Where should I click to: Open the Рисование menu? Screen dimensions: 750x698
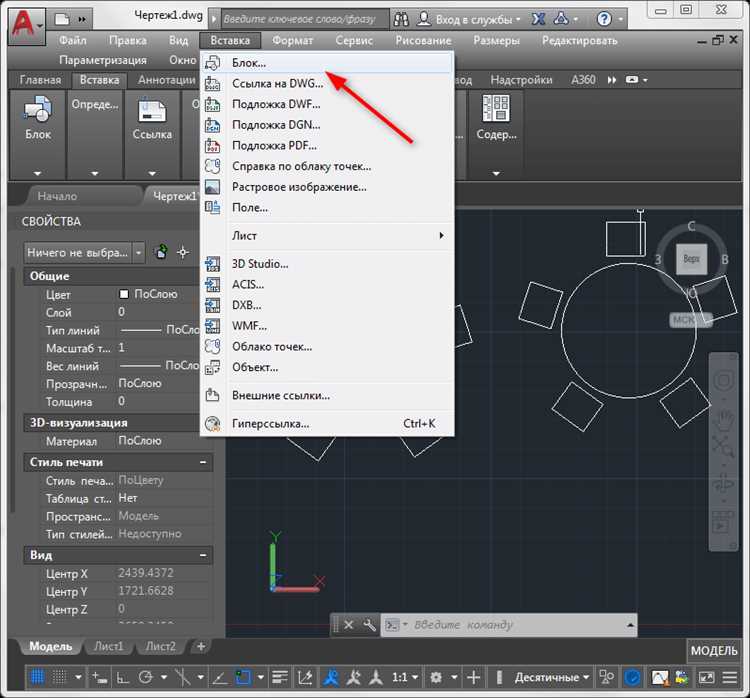[x=423, y=41]
